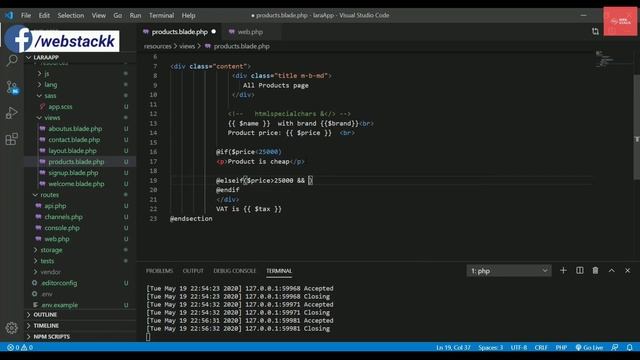Open the View menu

(98, 16)
